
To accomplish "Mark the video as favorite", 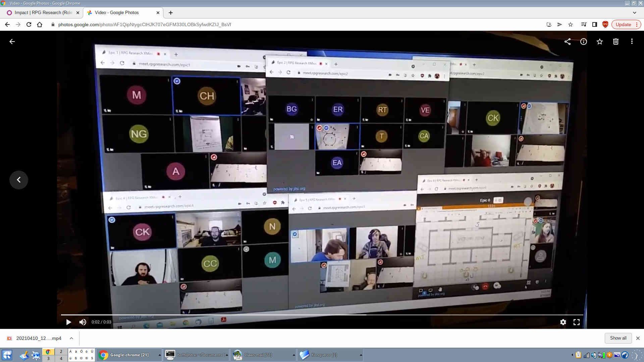I will tap(600, 42).
